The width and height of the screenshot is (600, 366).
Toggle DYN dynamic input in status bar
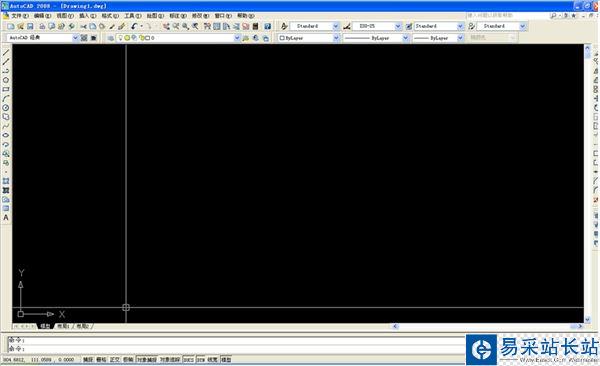[201, 359]
